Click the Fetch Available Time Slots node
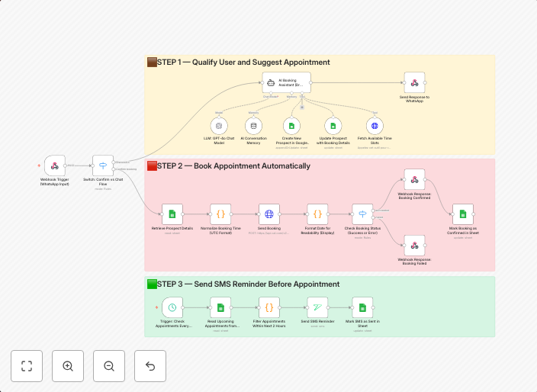 tap(375, 125)
